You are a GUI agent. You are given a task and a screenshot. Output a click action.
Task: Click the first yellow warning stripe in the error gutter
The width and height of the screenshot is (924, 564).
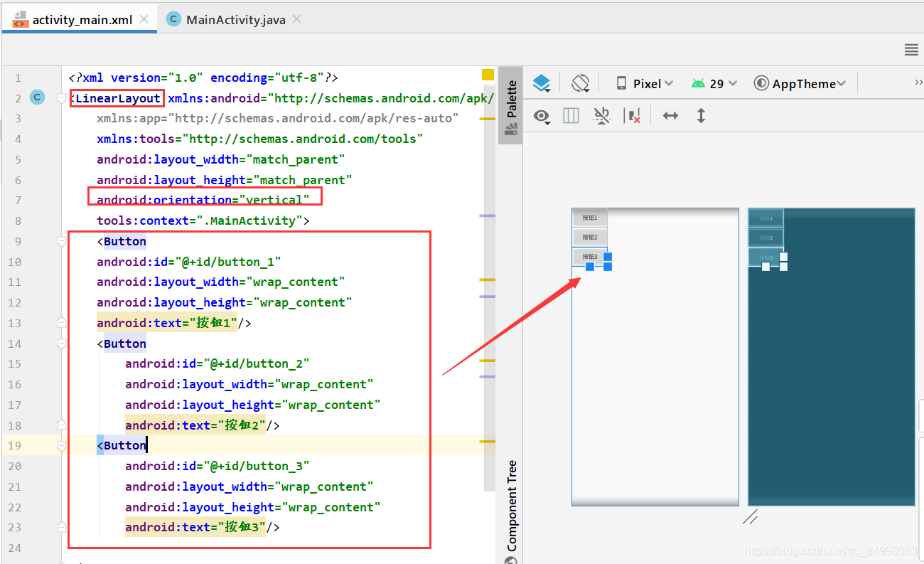(487, 119)
